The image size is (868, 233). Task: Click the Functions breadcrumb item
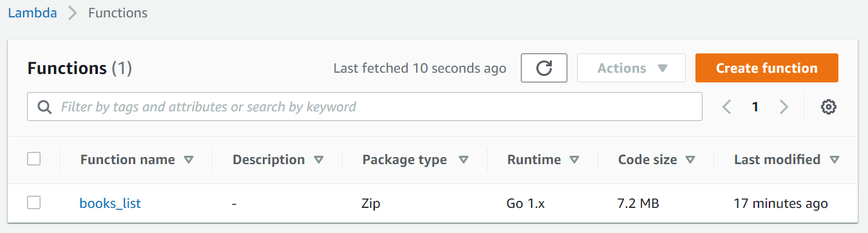pyautogui.click(x=118, y=13)
